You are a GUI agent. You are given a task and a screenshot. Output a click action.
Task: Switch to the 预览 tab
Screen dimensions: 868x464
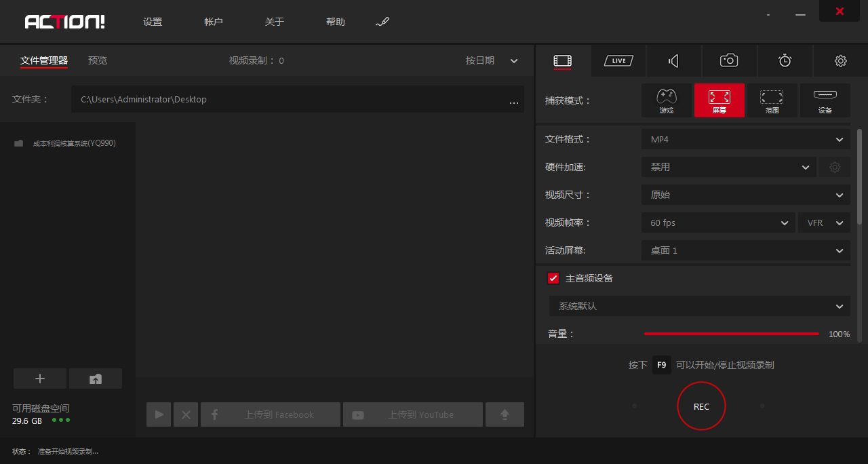pyautogui.click(x=98, y=60)
